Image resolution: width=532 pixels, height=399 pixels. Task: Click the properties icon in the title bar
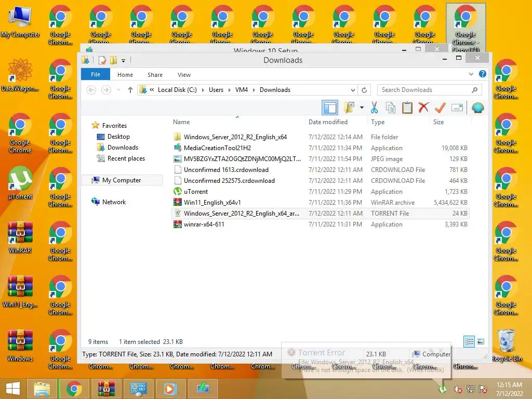[102, 60]
